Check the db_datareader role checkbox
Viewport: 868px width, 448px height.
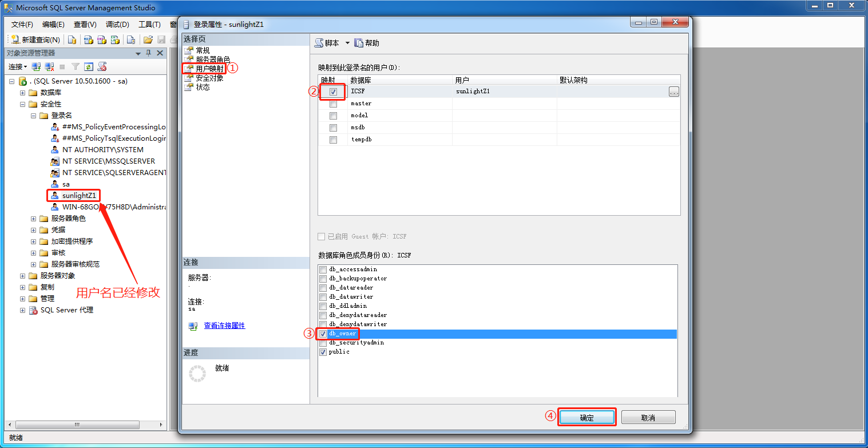click(323, 288)
